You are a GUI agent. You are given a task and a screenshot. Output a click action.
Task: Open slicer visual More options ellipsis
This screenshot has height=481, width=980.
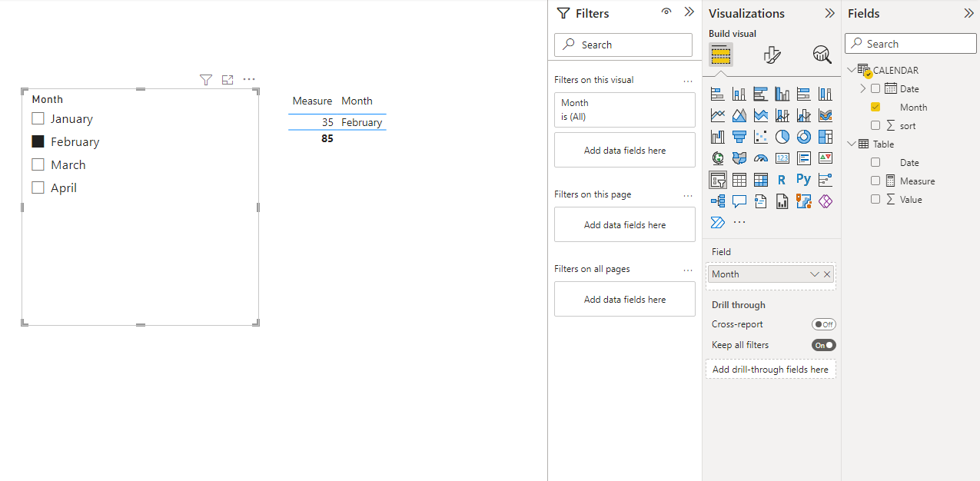pyautogui.click(x=249, y=79)
